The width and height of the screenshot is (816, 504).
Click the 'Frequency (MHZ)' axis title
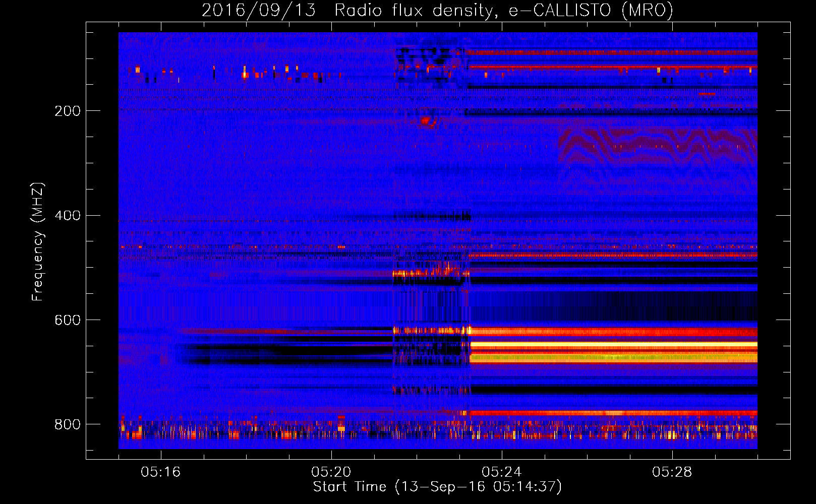click(x=37, y=242)
